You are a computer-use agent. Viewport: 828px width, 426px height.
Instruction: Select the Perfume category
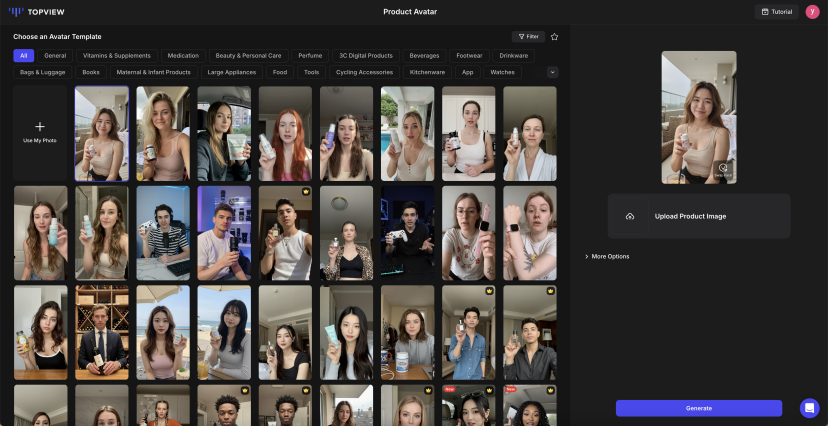[x=310, y=55]
